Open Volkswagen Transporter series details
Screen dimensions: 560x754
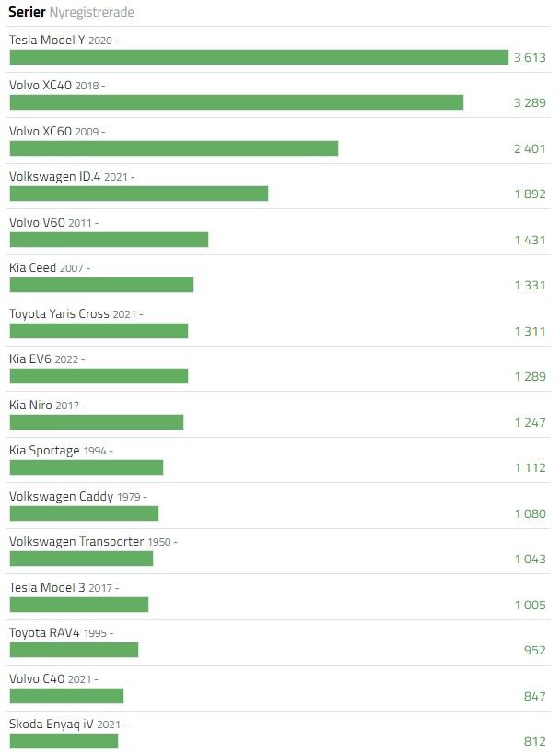[x=76, y=541]
